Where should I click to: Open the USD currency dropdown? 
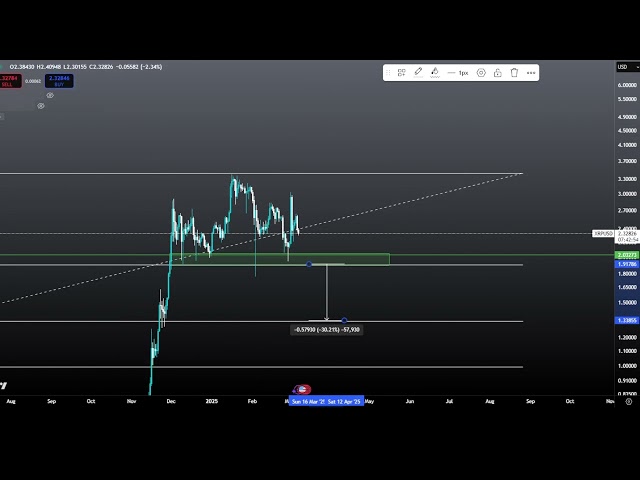point(622,67)
